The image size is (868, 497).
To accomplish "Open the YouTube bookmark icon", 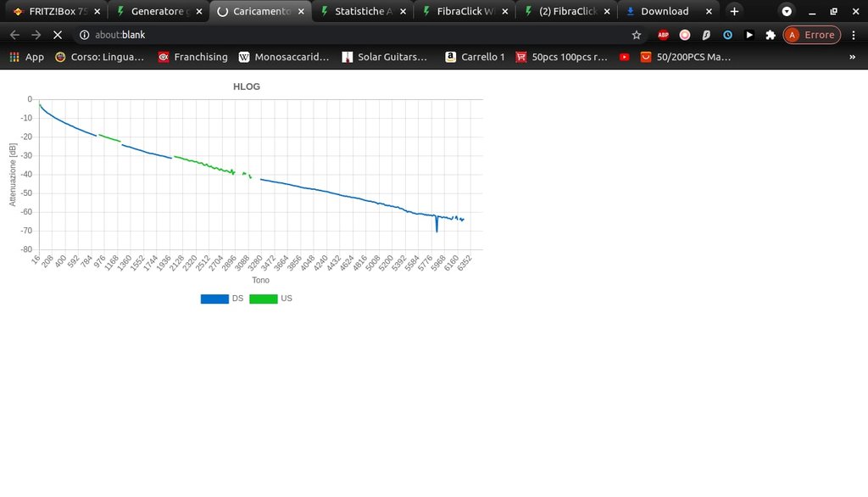I will (625, 57).
